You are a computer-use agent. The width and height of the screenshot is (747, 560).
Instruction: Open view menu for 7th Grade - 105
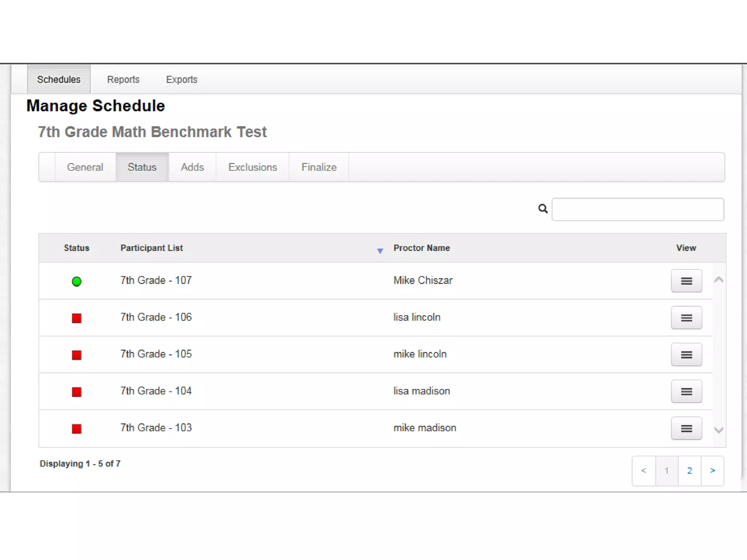(686, 354)
